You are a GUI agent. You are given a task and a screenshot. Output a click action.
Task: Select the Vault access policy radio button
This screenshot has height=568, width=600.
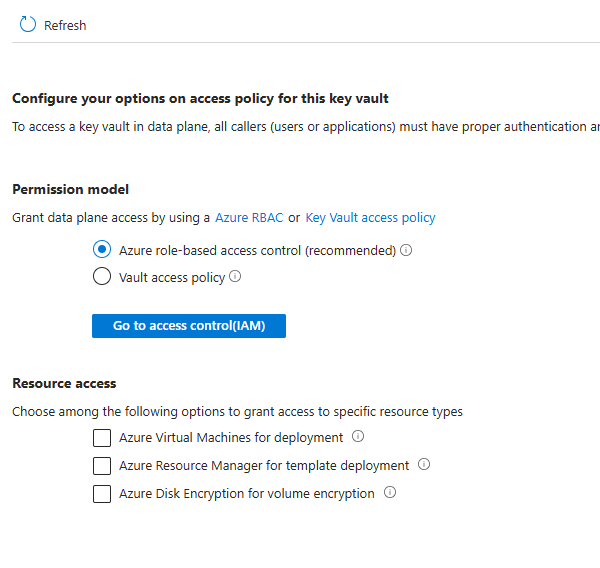point(101,277)
